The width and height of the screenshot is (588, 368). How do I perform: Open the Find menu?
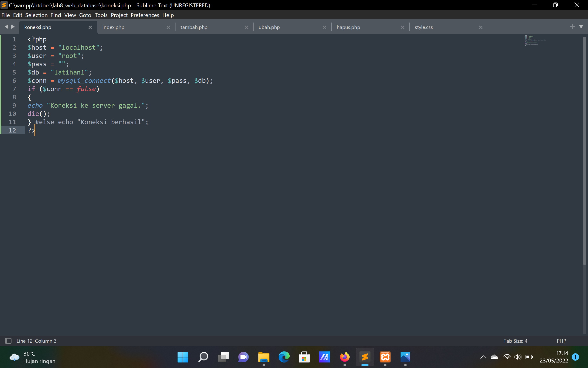[x=56, y=15]
